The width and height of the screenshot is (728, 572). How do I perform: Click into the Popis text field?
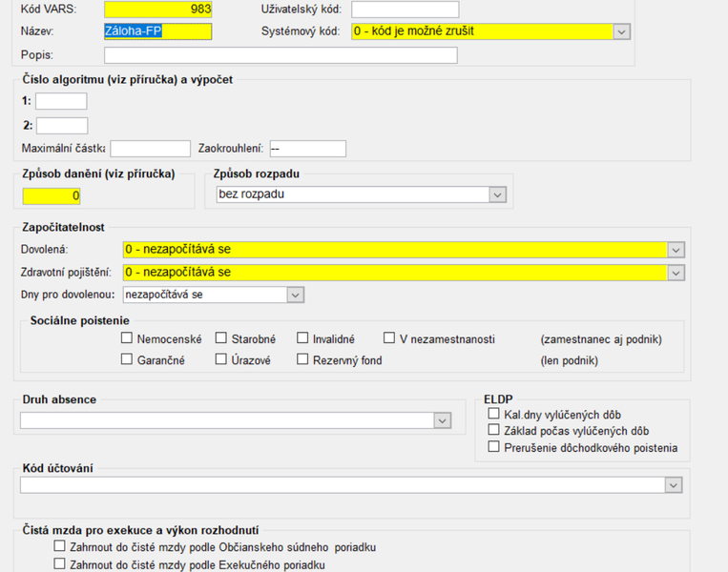(281, 55)
